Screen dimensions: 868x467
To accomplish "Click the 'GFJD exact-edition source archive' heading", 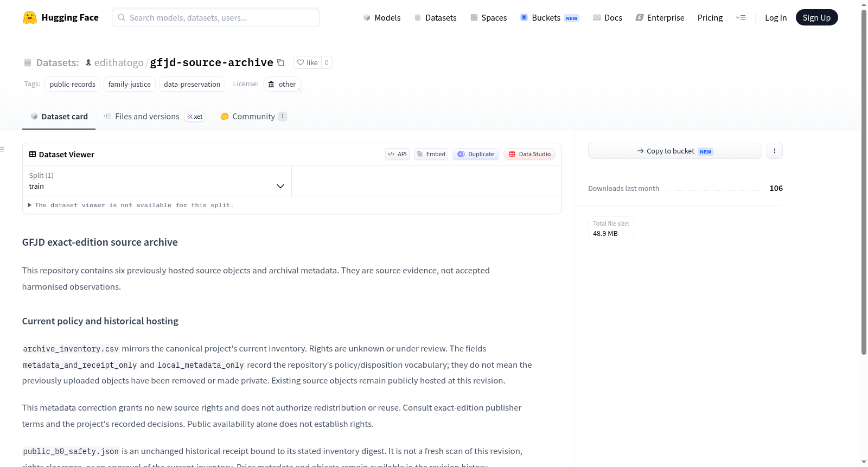I will [100, 242].
